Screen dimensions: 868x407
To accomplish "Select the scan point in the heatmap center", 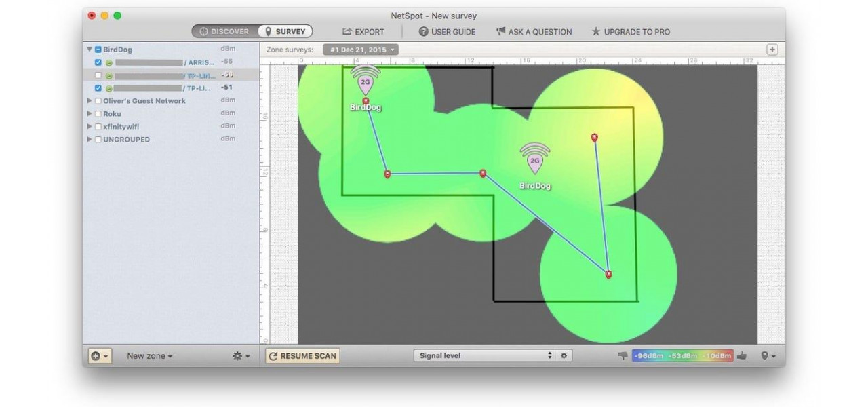I will click(x=483, y=174).
